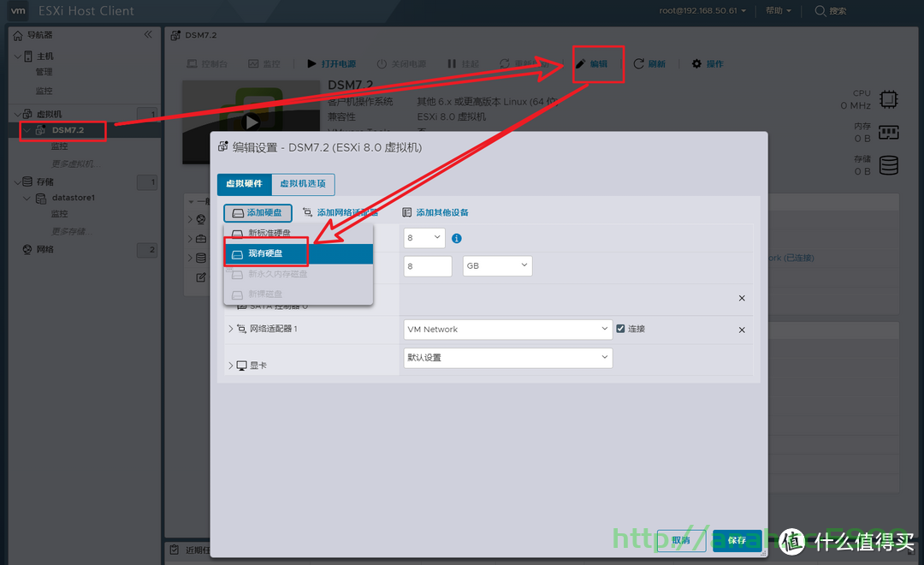Open the 添加硬盘 (Add hard disk) button
The width and height of the screenshot is (924, 565).
tap(258, 212)
